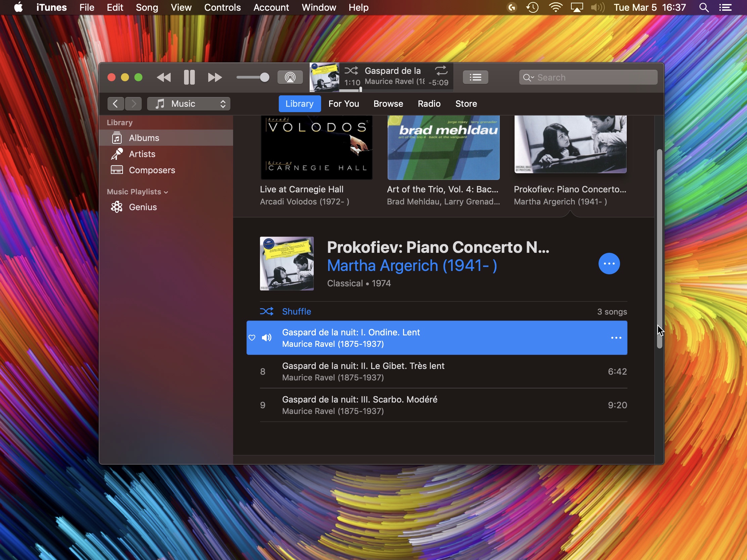Open the Wi-Fi status menu
The width and height of the screenshot is (747, 560).
point(556,7)
